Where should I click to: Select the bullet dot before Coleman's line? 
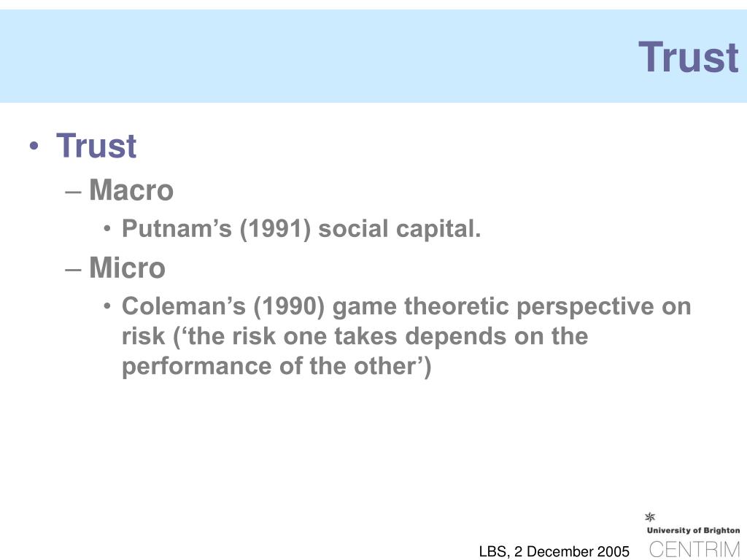point(108,306)
